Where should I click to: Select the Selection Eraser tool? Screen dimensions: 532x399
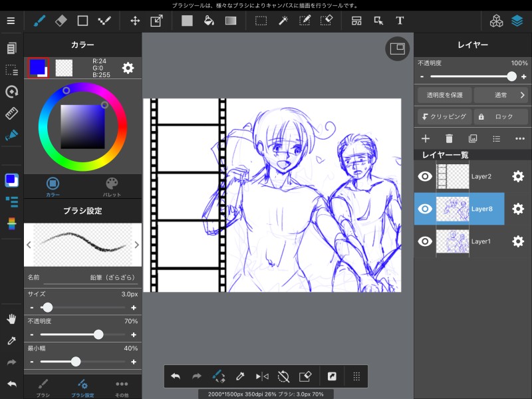tap(327, 21)
